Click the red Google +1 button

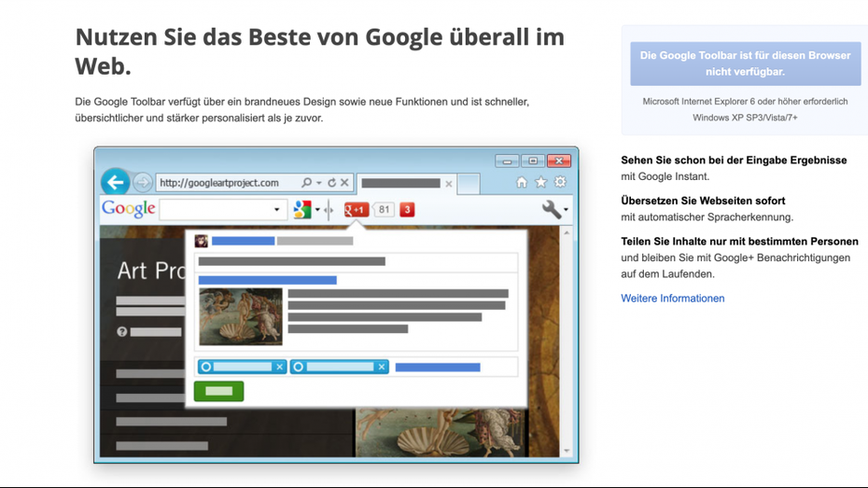[357, 210]
